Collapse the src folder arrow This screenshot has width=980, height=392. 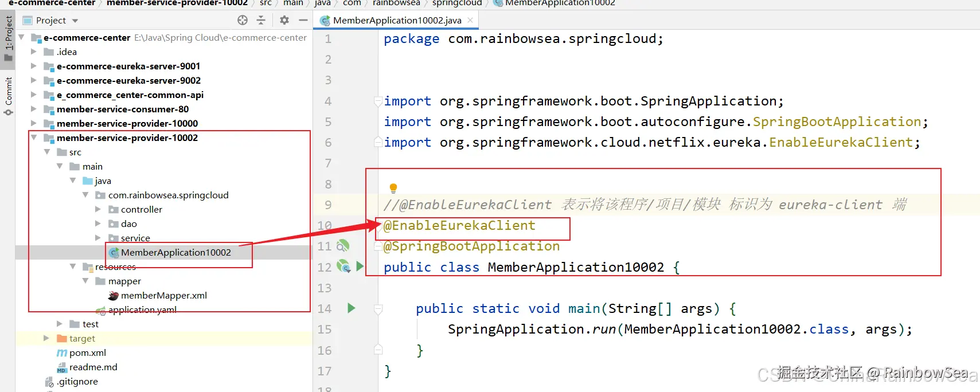[x=47, y=152]
